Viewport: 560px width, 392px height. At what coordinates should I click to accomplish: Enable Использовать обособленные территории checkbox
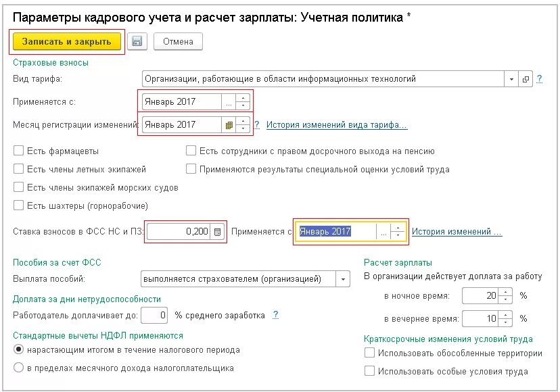(370, 353)
